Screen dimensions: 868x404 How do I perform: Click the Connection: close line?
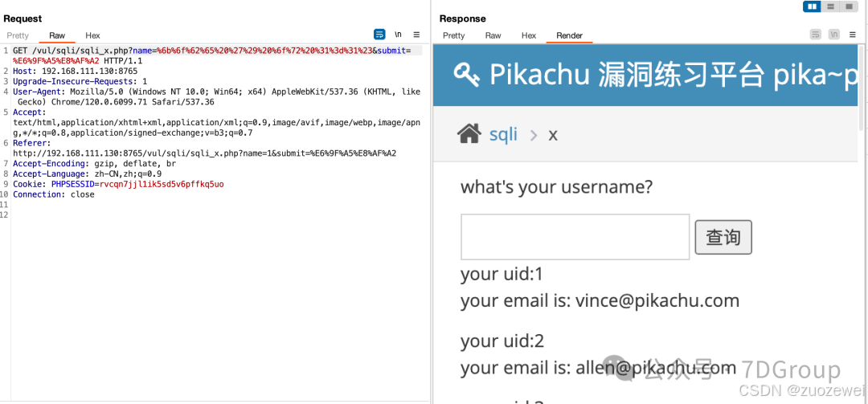pos(54,194)
